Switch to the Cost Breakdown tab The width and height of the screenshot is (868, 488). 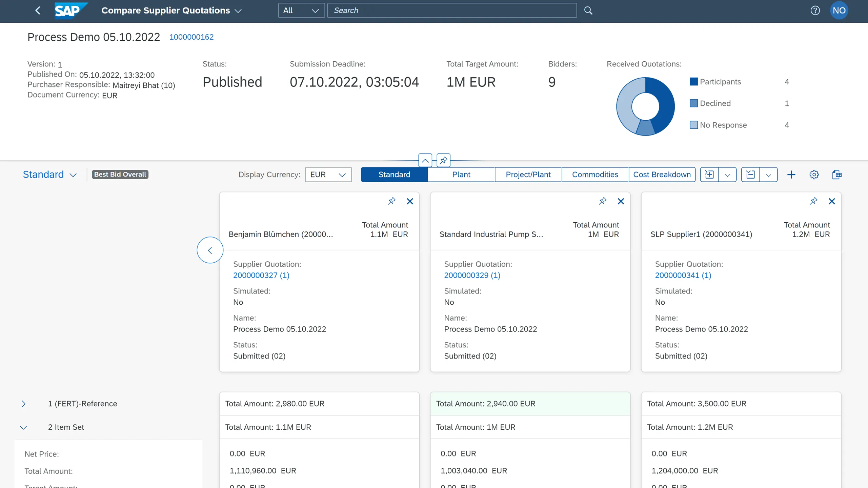pyautogui.click(x=662, y=174)
